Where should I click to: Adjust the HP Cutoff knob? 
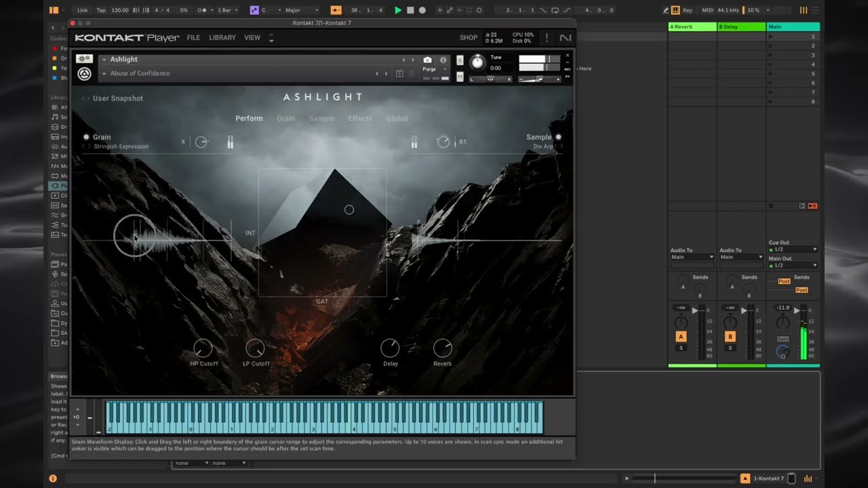tap(203, 348)
